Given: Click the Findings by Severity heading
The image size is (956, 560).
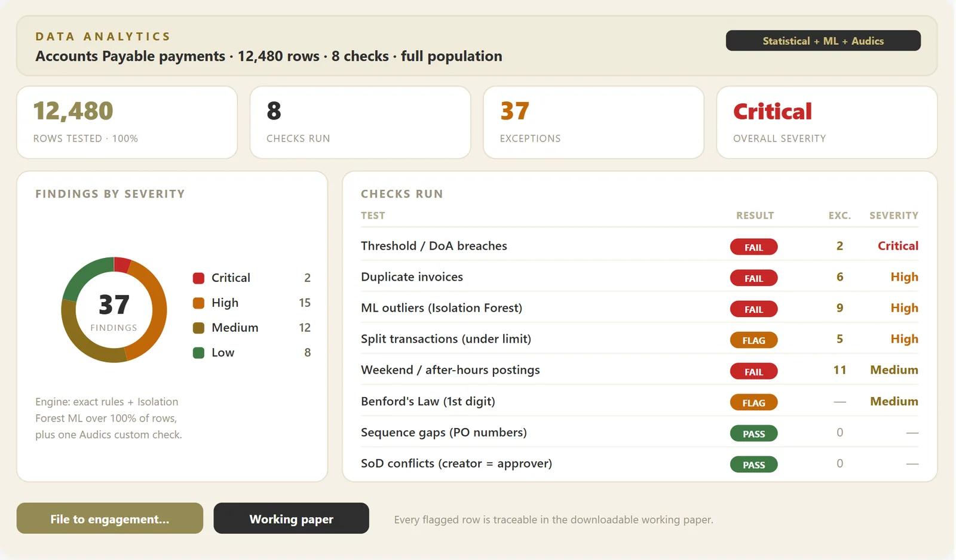Looking at the screenshot, I should (110, 194).
